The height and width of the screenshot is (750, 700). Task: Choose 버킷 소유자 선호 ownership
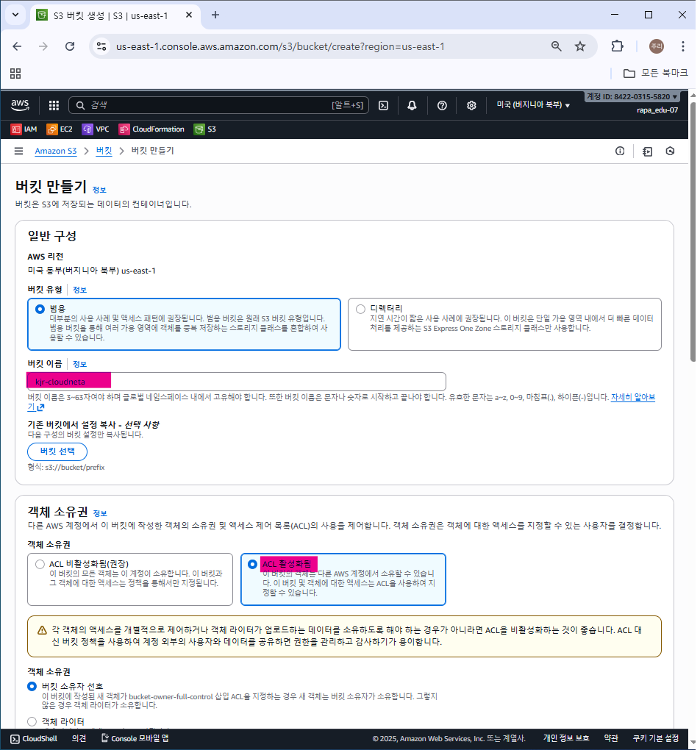pos(32,686)
